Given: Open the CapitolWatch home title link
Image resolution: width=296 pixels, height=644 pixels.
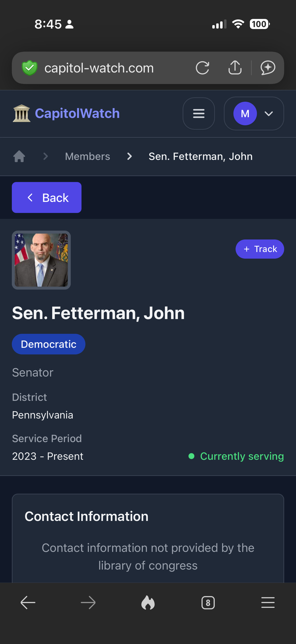Looking at the screenshot, I should pyautogui.click(x=77, y=114).
